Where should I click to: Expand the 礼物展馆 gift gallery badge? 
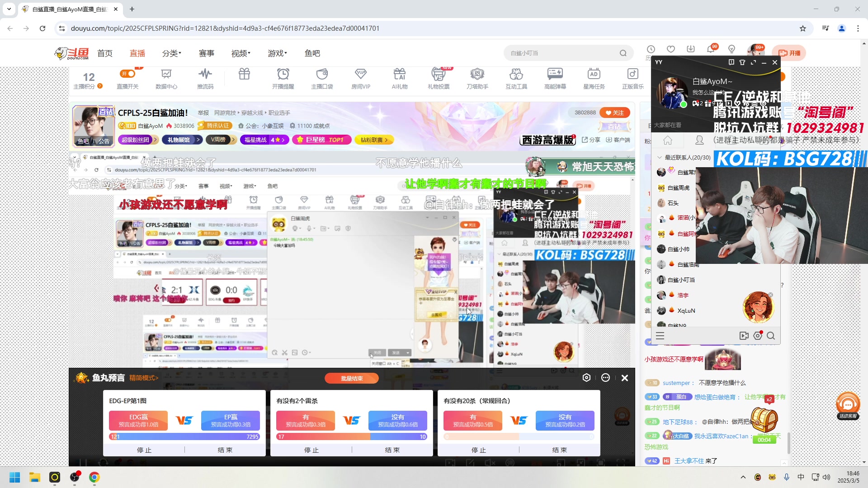pyautogui.click(x=182, y=140)
